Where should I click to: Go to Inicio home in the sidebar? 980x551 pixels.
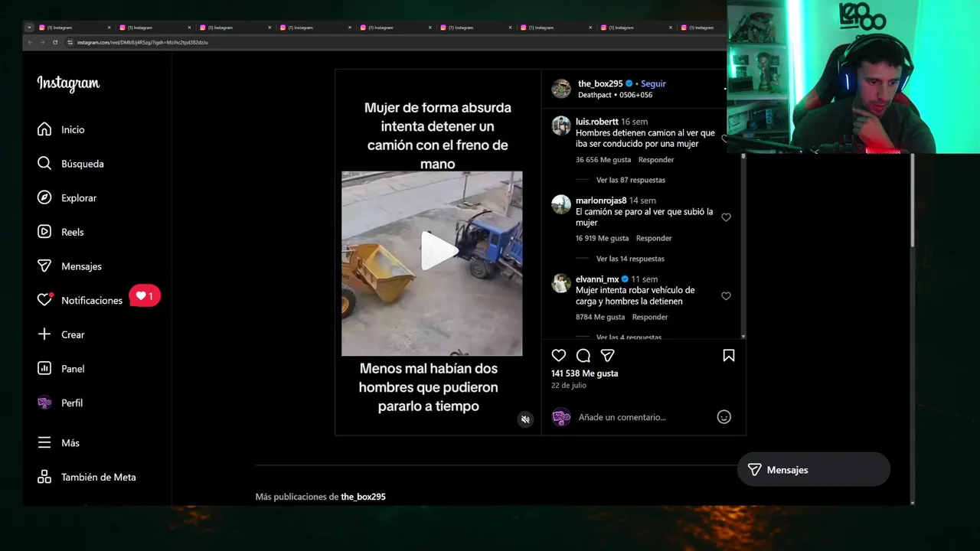click(61, 129)
